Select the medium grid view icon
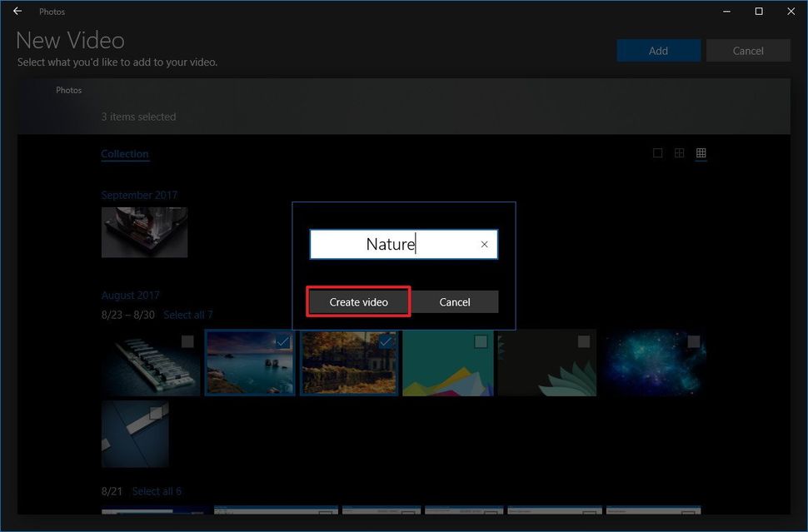The image size is (808, 532). pyautogui.click(x=679, y=152)
